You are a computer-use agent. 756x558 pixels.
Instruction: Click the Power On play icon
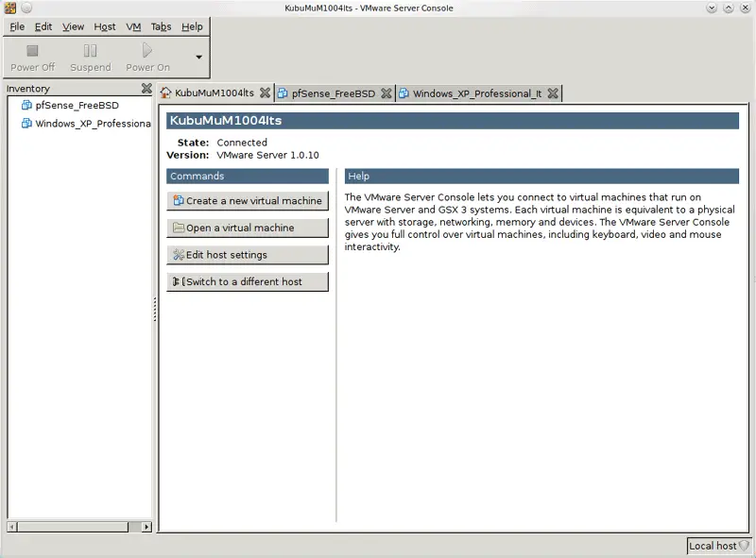(x=147, y=50)
